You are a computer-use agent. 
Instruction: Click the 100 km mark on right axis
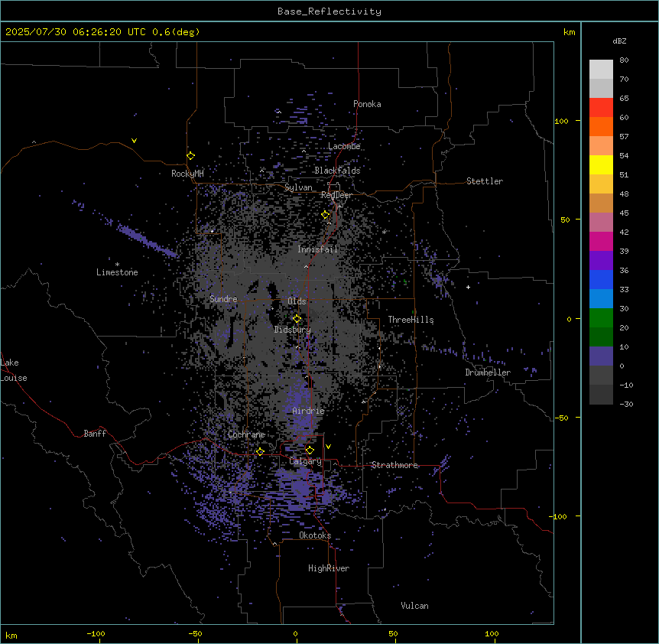coord(561,121)
